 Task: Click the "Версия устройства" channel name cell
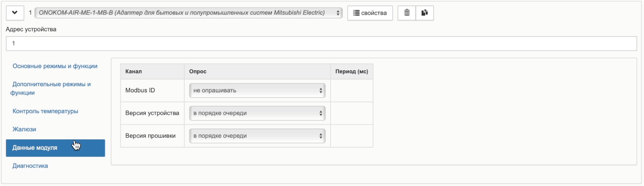pos(152,113)
